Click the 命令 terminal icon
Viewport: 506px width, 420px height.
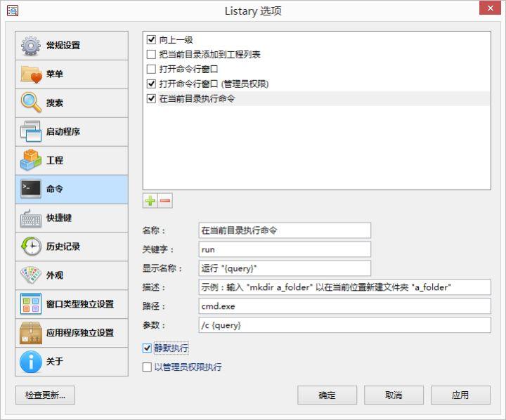click(x=31, y=189)
